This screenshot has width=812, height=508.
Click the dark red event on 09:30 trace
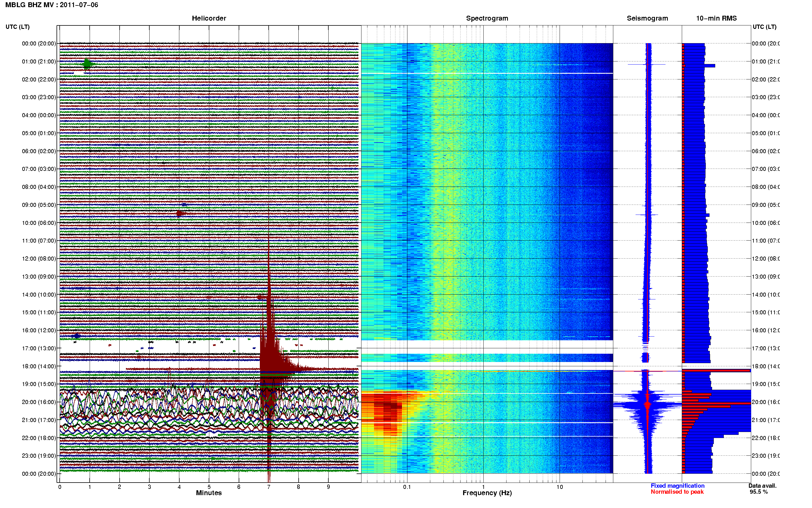(x=180, y=213)
